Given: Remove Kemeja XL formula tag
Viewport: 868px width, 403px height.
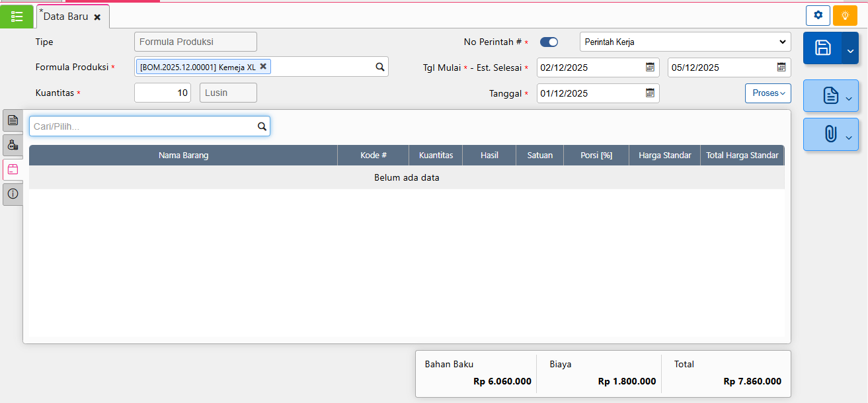Looking at the screenshot, I should point(263,66).
